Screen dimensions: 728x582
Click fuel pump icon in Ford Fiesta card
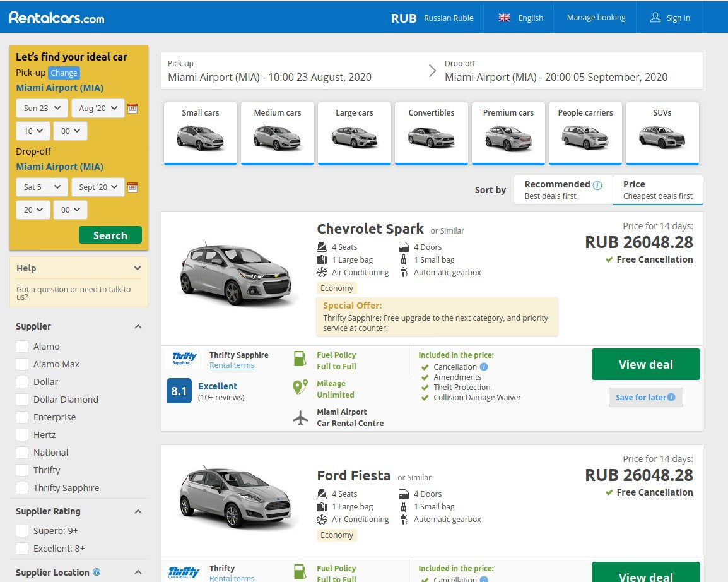pos(300,573)
